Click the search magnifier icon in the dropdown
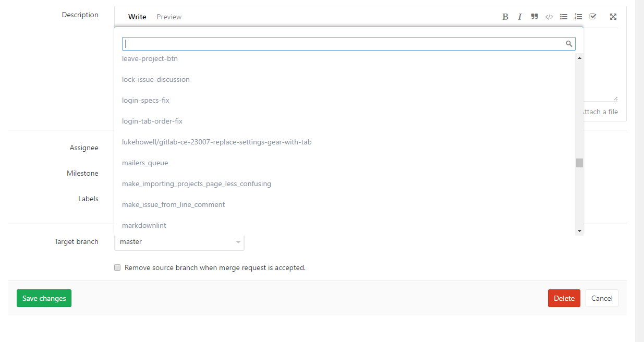Image resolution: width=644 pixels, height=342 pixels. point(569,44)
